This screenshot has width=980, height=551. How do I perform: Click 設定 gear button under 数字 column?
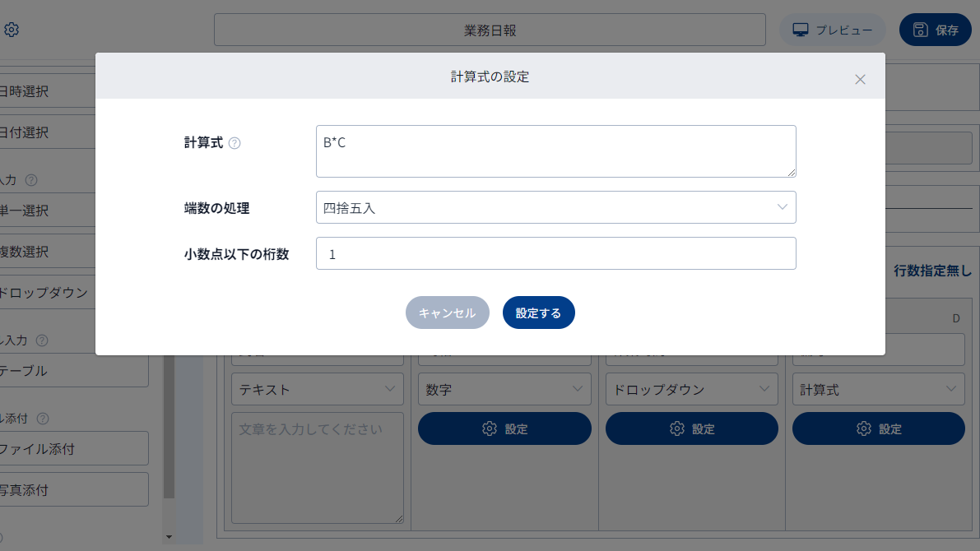point(504,428)
